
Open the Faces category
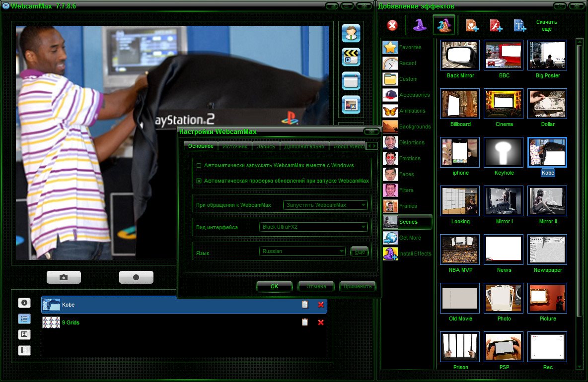[x=407, y=174]
